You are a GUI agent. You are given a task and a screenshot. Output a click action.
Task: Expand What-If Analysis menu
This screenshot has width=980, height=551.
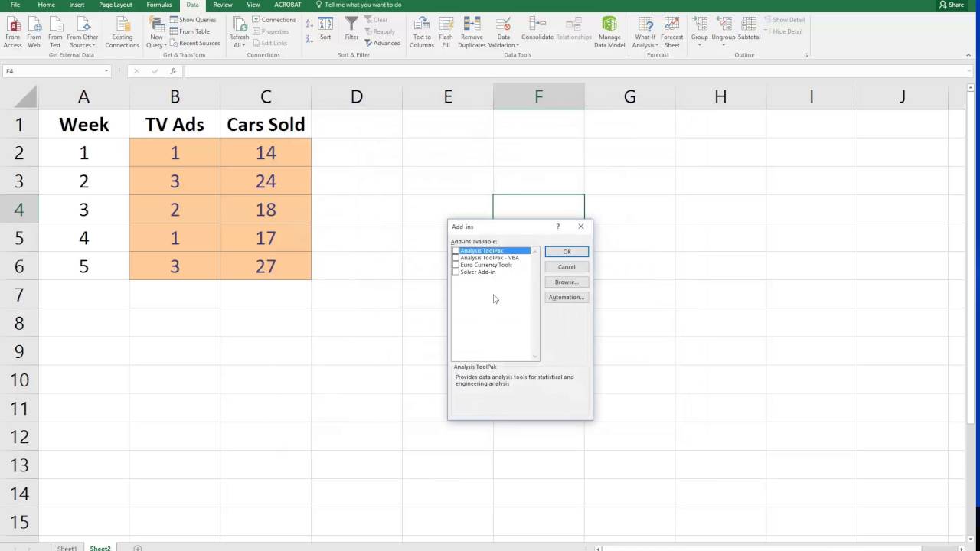click(645, 41)
